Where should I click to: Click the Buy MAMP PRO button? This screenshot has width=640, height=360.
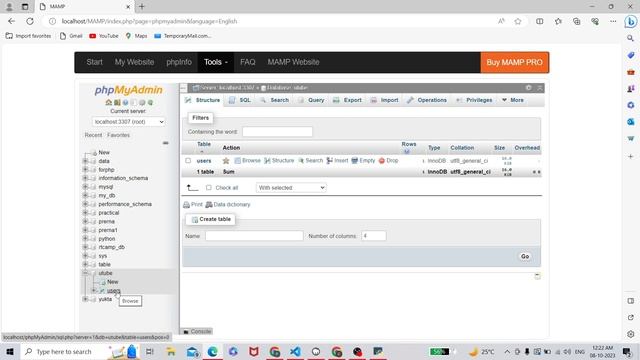pos(515,62)
